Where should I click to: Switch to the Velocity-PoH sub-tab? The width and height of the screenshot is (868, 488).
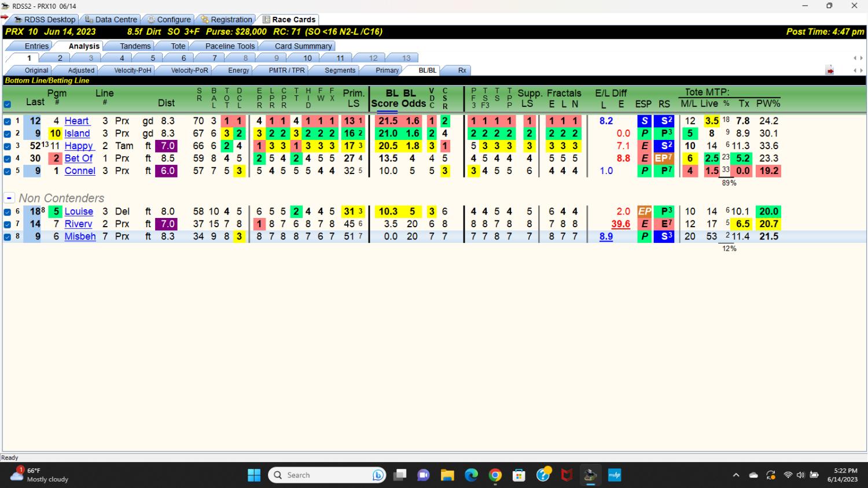pos(133,70)
